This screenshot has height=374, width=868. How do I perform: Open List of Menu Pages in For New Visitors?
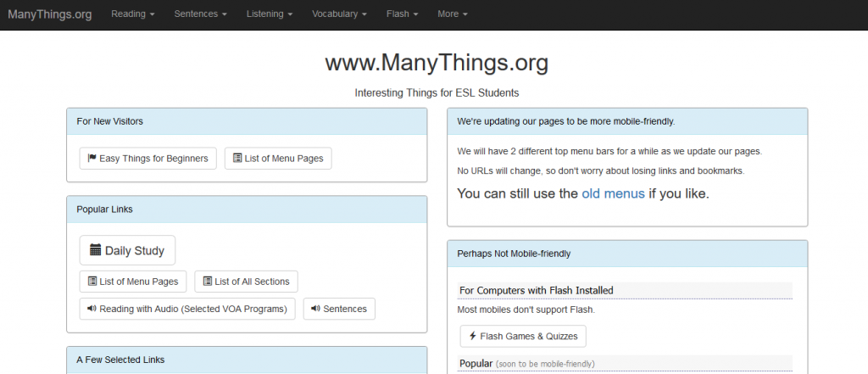pyautogui.click(x=278, y=159)
